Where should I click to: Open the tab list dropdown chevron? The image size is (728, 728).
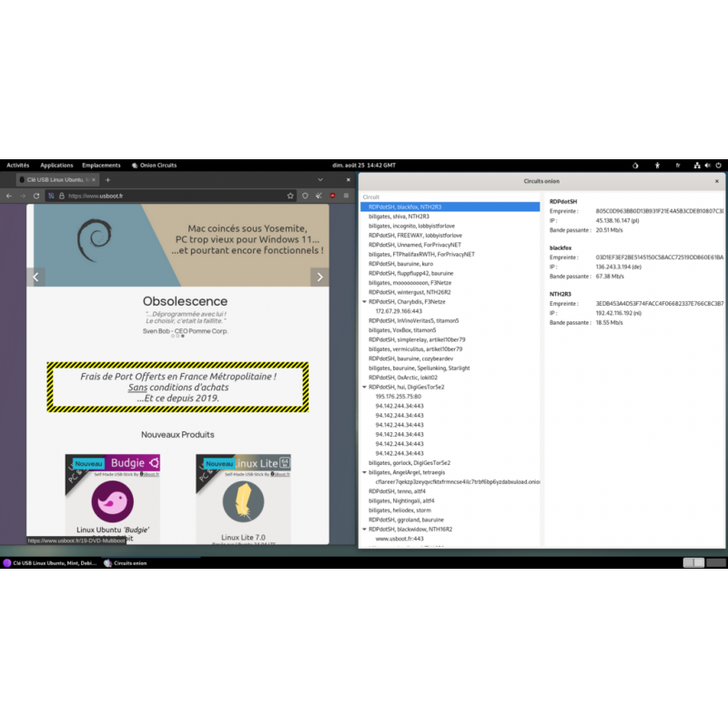320,180
